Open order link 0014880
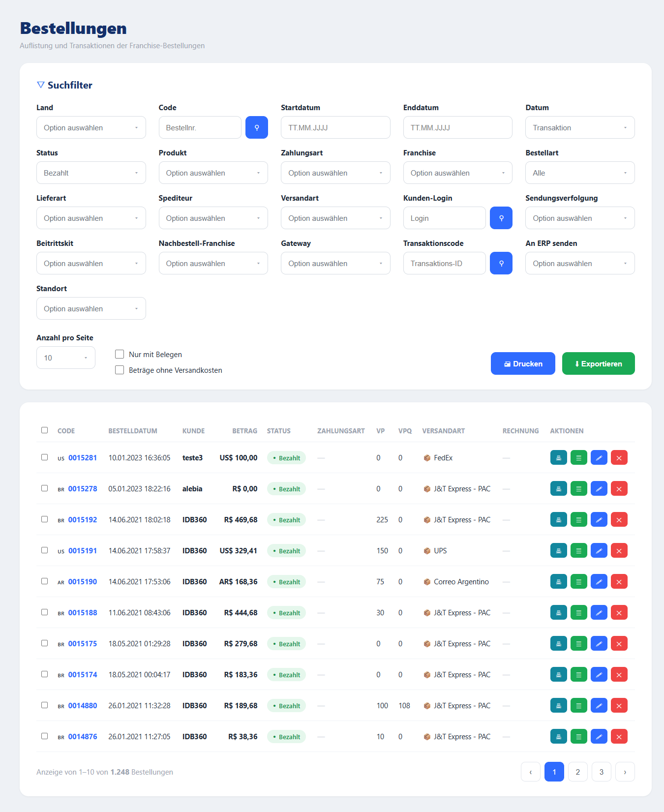Screen dimensions: 664x812 click(x=83, y=706)
